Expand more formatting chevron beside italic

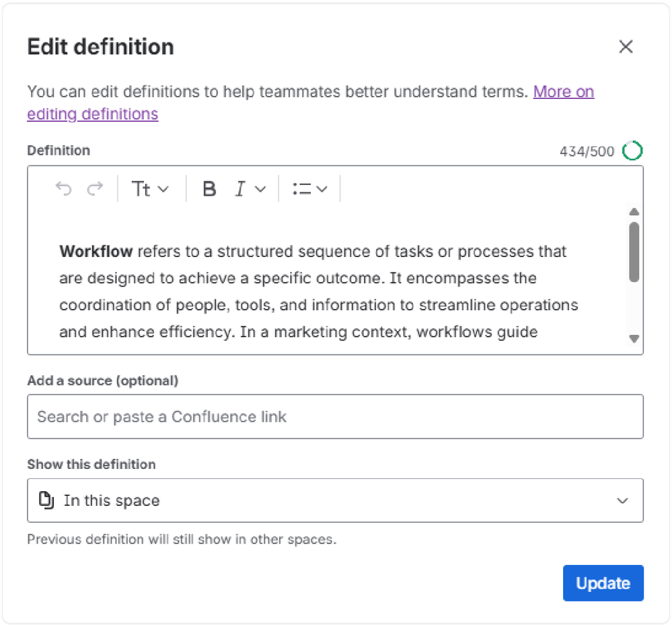coord(260,190)
